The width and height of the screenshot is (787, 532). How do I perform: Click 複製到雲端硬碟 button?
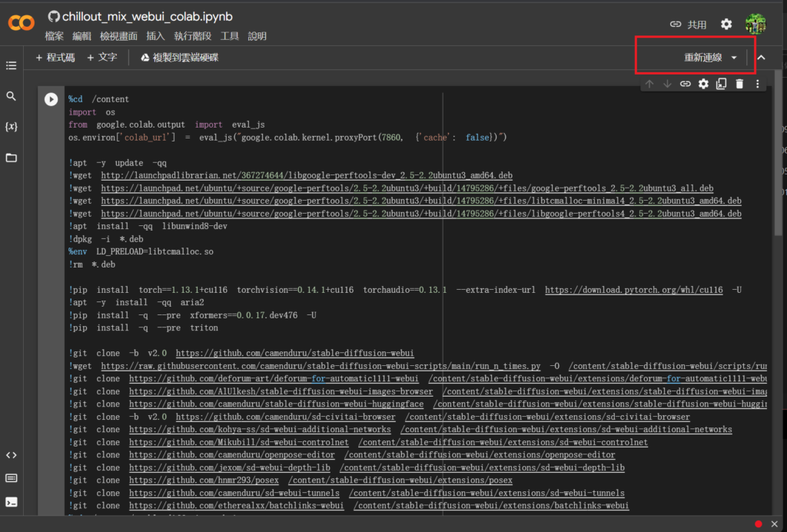179,58
